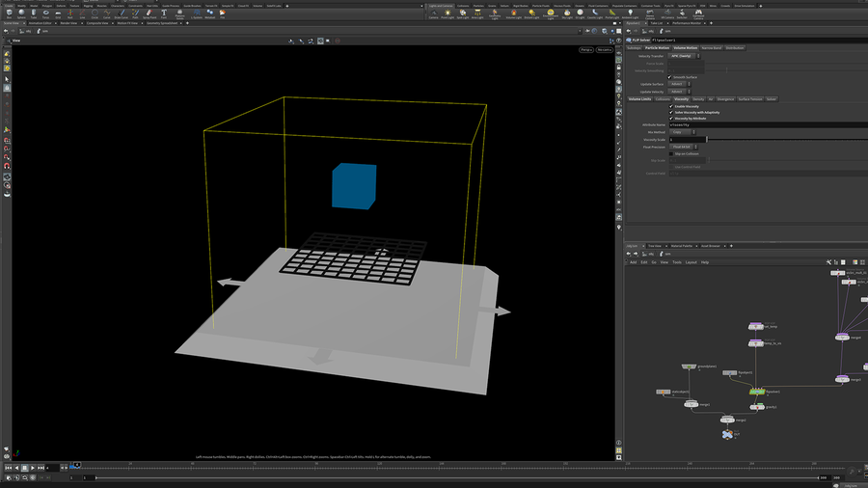
Task: Click the timeline current frame marker
Action: click(x=76, y=465)
